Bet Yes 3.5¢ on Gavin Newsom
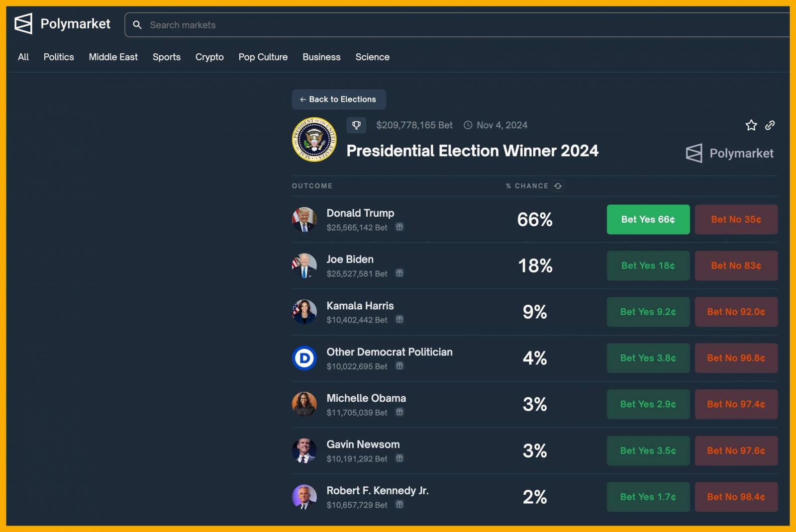This screenshot has width=796, height=532. pos(648,450)
